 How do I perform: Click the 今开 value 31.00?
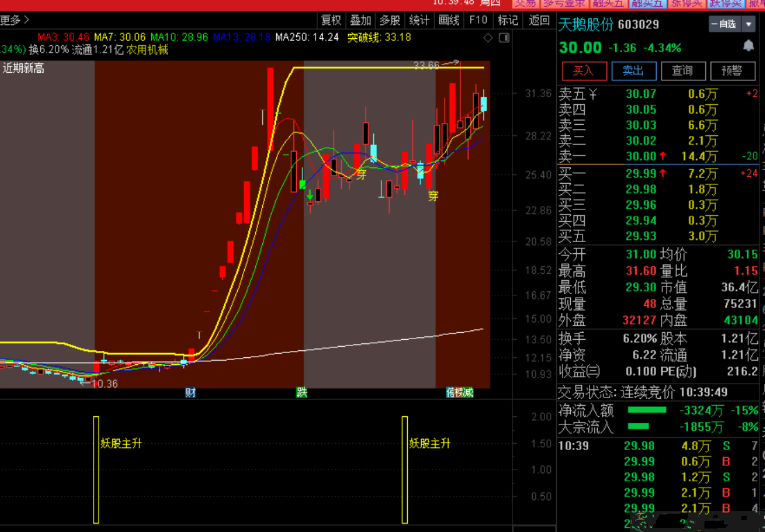[641, 255]
